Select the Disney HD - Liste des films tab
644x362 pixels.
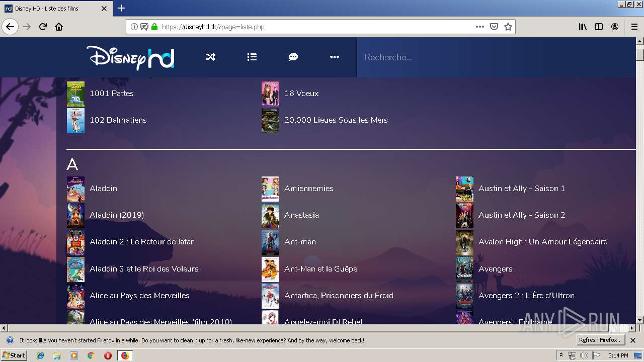click(56, 9)
